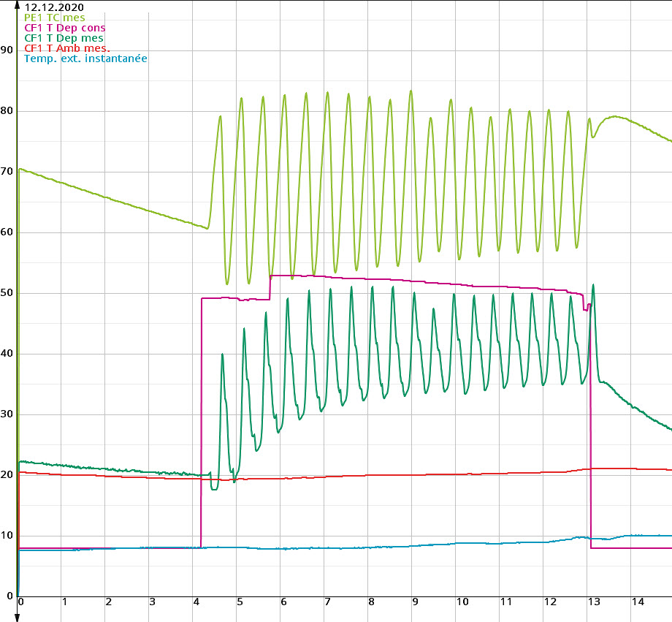Click the X-axis hour label 11

point(506,602)
